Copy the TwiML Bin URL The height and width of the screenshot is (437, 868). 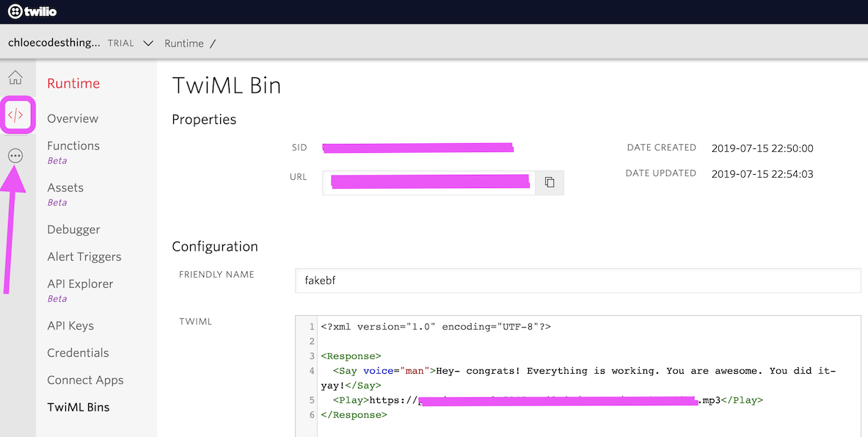[550, 182]
